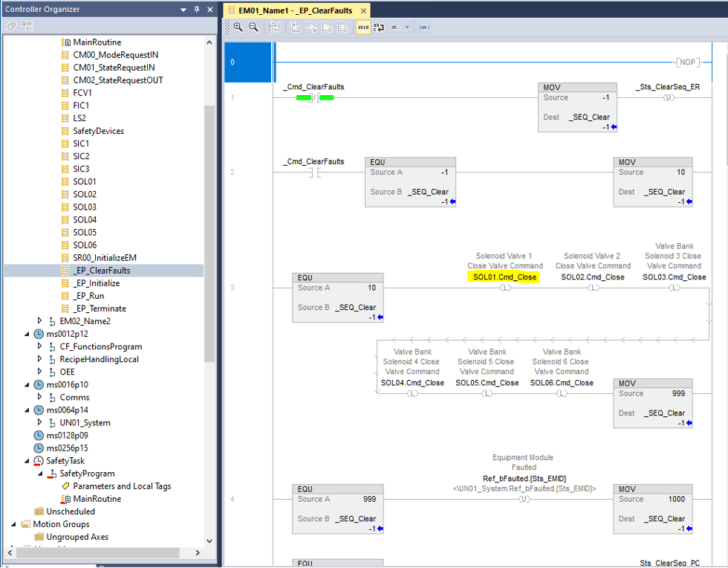Viewport: 728px width, 568px height.
Task: Collapse the ms0012p12 task node
Action: 27,334
